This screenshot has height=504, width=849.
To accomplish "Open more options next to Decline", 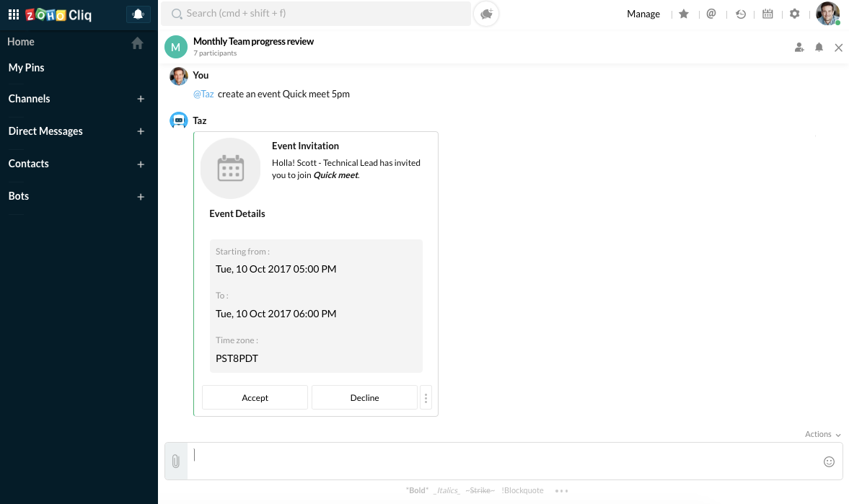I will tap(426, 397).
